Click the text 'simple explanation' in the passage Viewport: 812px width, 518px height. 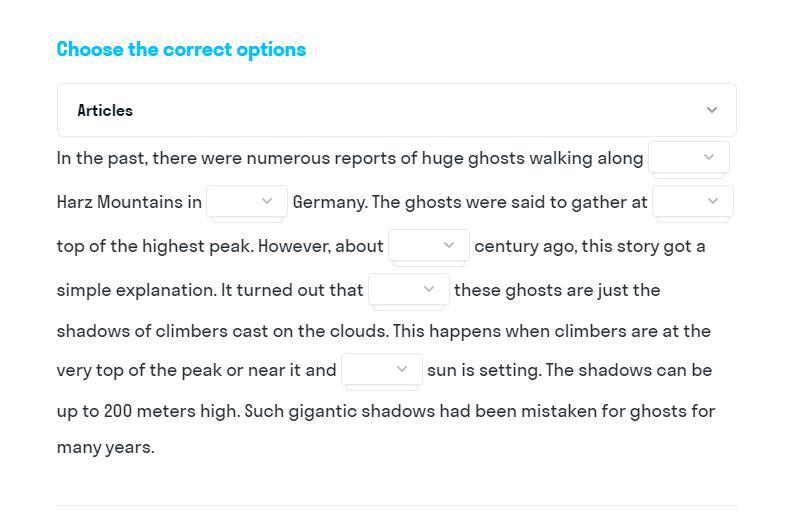(136, 290)
